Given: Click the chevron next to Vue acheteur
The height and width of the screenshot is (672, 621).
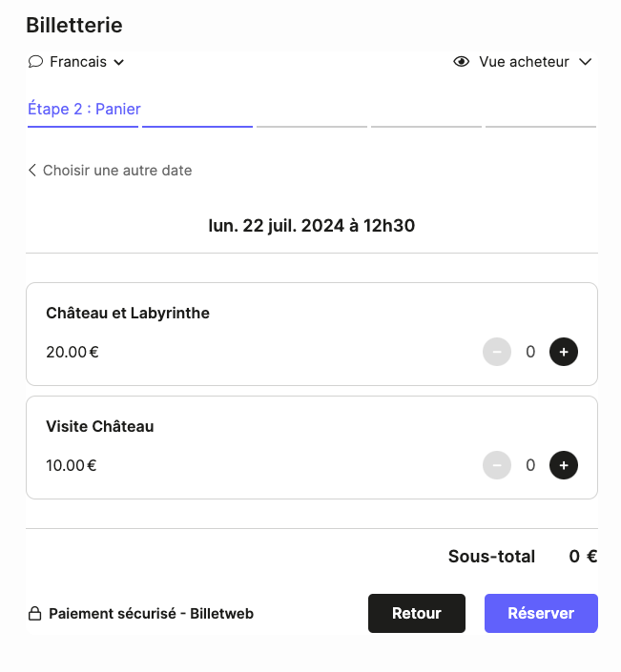Looking at the screenshot, I should pos(586,62).
